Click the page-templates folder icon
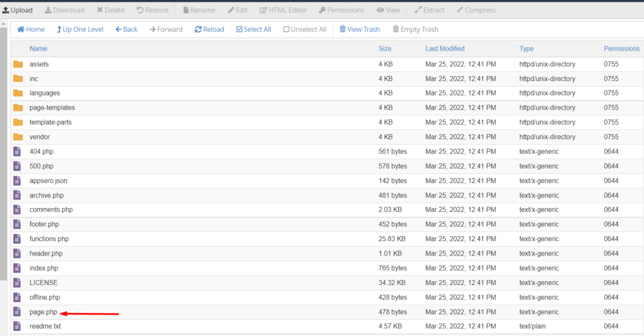The width and height of the screenshot is (644, 336). tap(18, 108)
